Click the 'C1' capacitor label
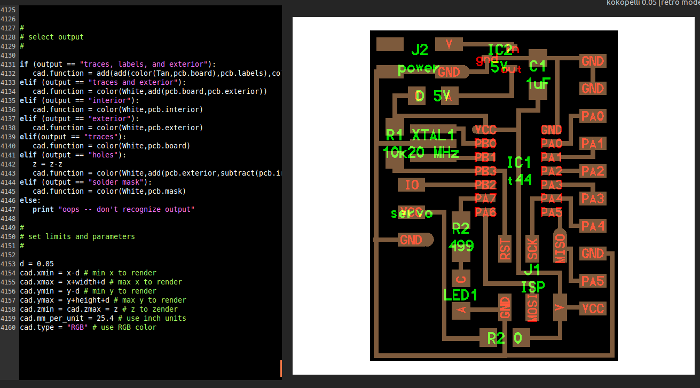This screenshot has height=388, width=700. pos(538,67)
